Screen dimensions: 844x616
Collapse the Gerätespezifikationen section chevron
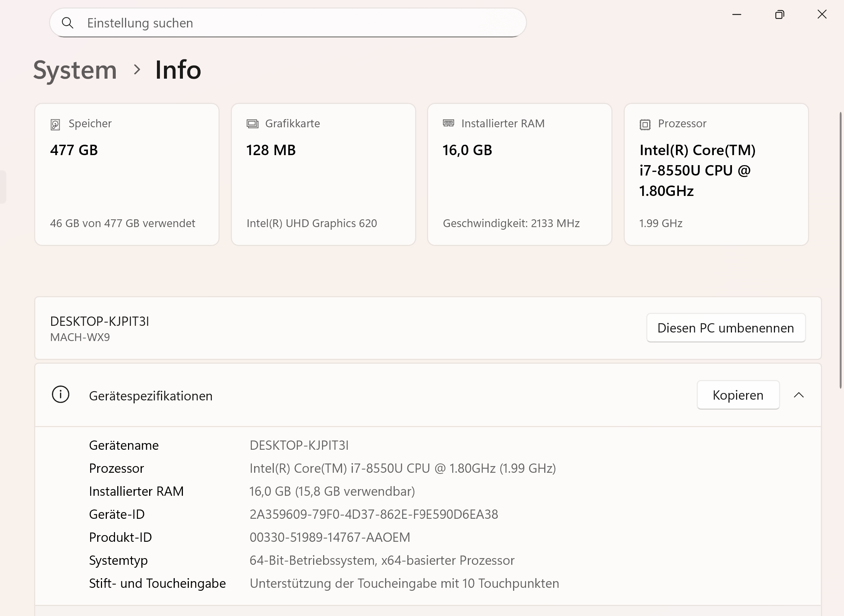(x=798, y=395)
